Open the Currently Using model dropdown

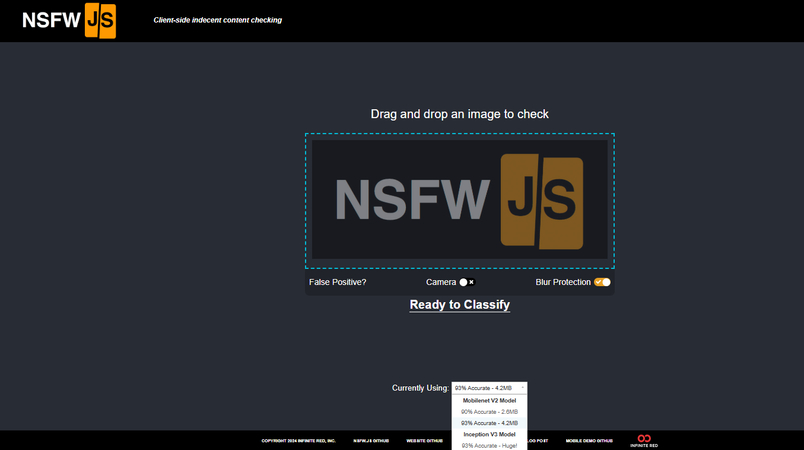pos(489,388)
